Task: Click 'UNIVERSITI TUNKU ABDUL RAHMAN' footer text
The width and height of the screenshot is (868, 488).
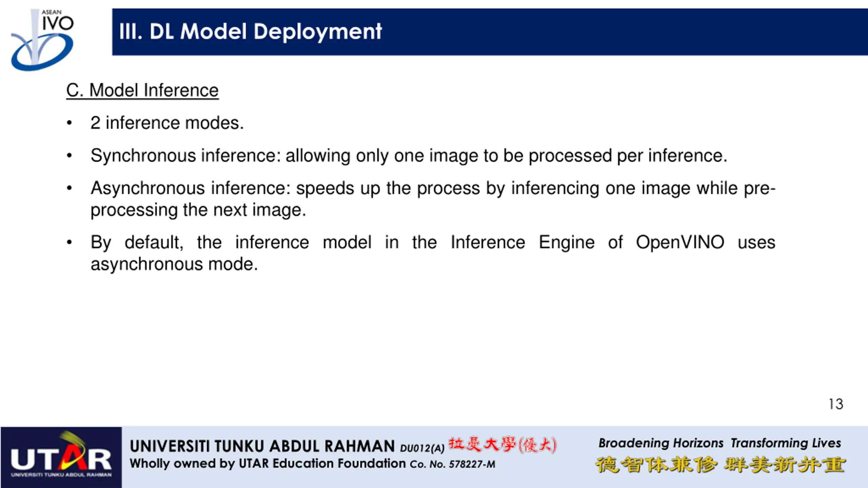Action: 262,446
